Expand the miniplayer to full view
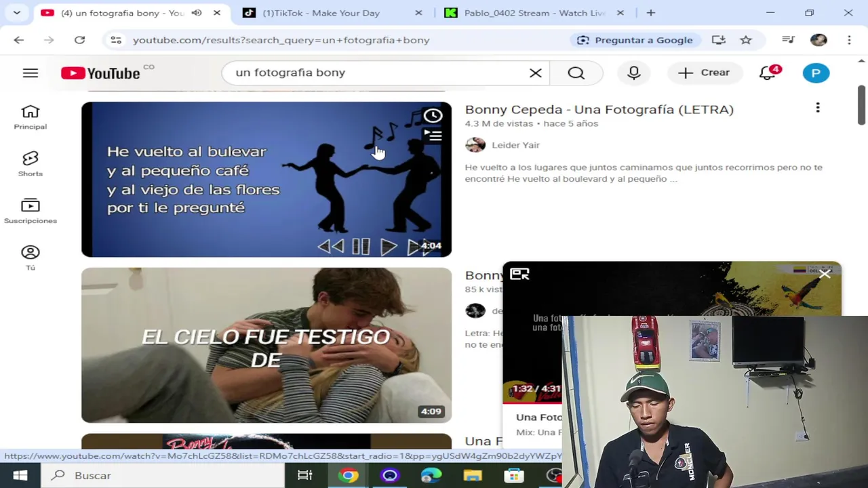Viewport: 868px width, 488px height. pos(520,274)
